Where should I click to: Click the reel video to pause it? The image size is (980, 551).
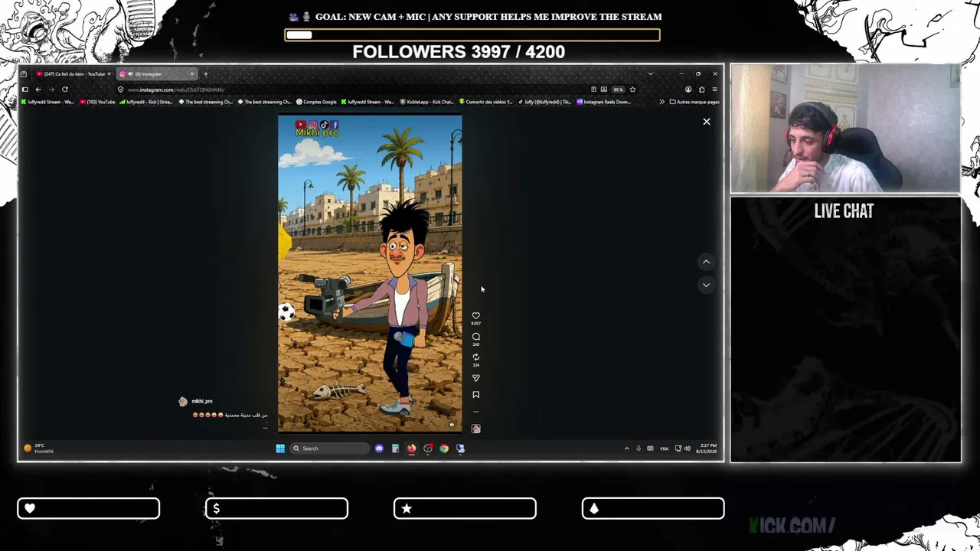coord(370,273)
